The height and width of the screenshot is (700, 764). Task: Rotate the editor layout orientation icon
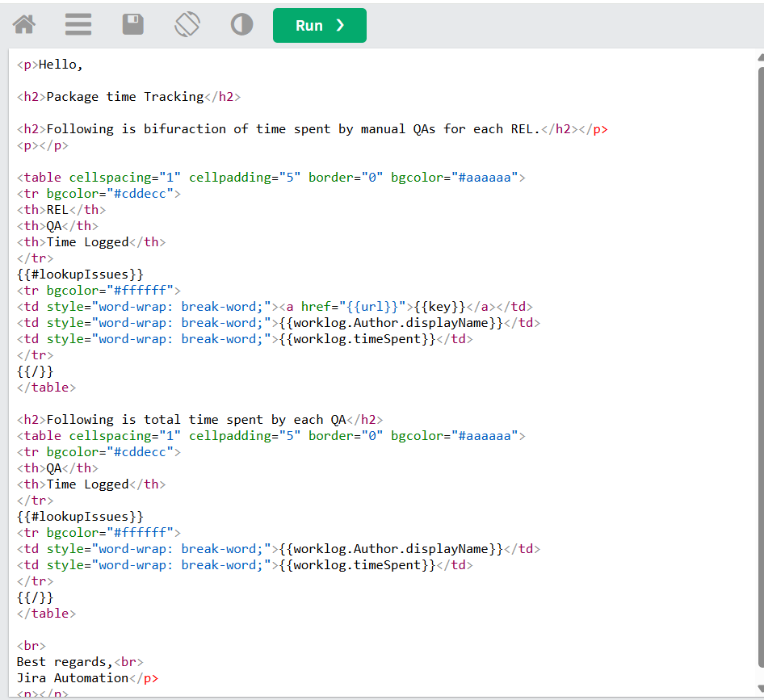pos(187,24)
